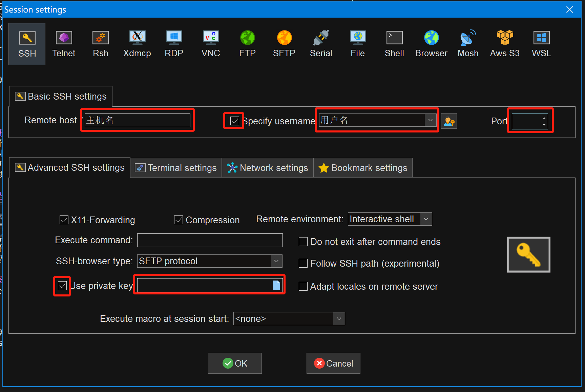Select the Mosh session icon
The width and height of the screenshot is (585, 392).
point(468,44)
